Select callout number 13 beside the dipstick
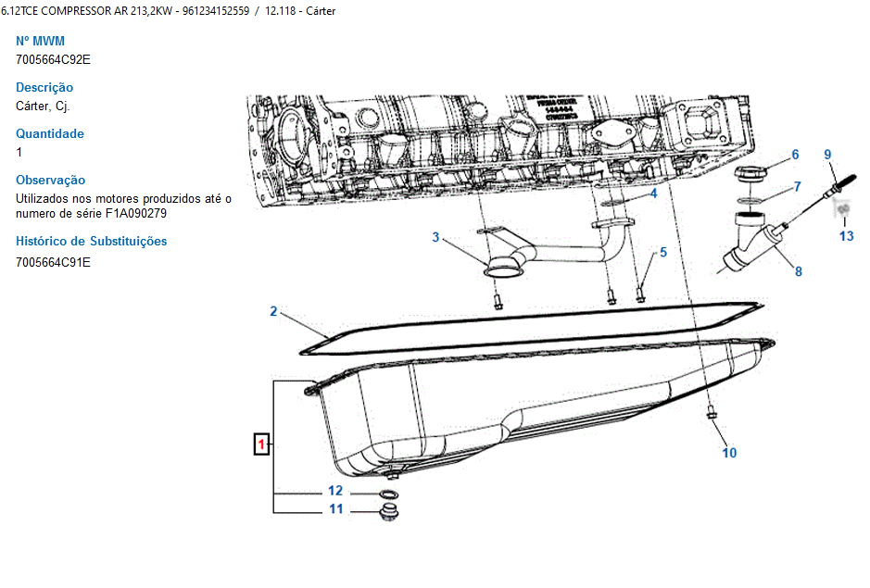This screenshot has height=588, width=870. pos(847,236)
